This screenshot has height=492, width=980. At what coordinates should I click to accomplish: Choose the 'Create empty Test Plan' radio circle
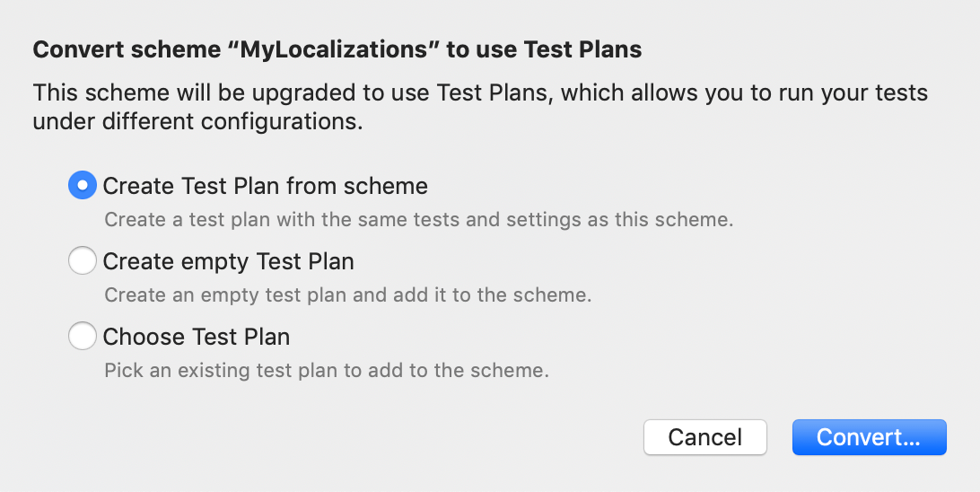point(83,260)
